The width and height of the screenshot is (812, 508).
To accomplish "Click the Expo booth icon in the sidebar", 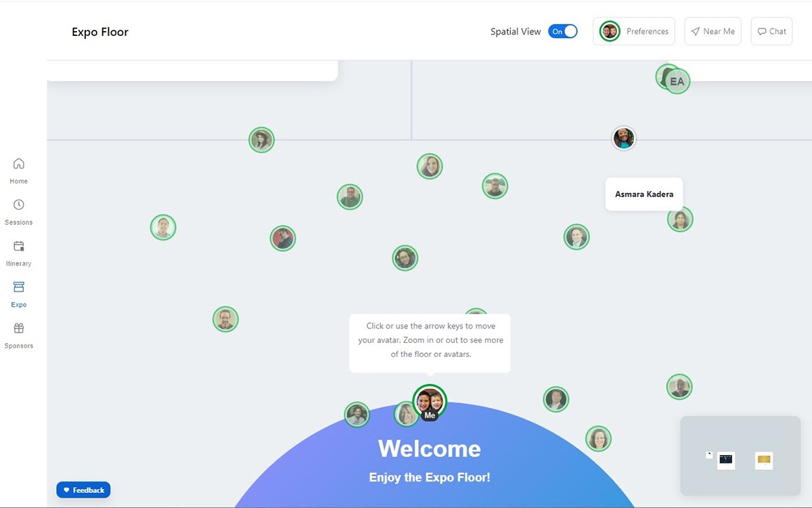I will [x=18, y=293].
